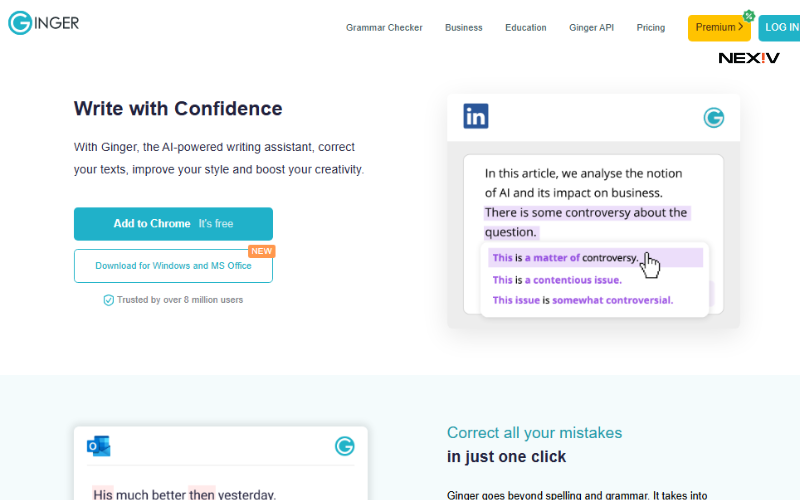Click 'Correct all your mistakes' heading

[x=534, y=433]
